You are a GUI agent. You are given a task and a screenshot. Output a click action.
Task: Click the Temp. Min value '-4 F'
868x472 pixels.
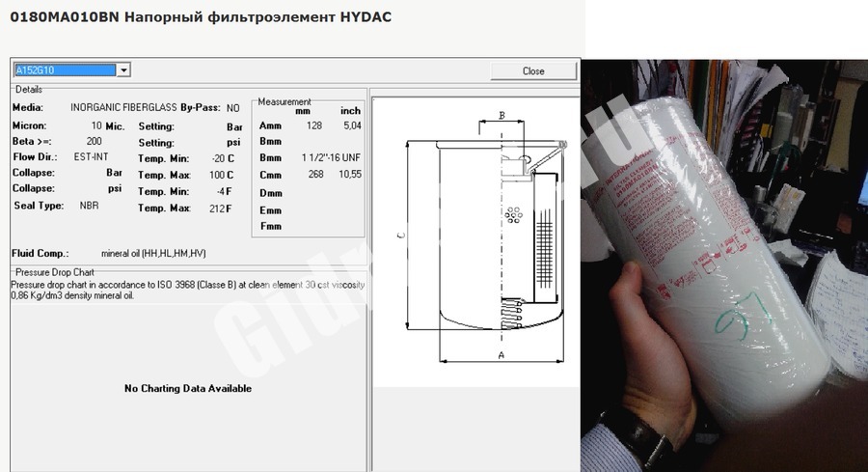click(x=225, y=192)
